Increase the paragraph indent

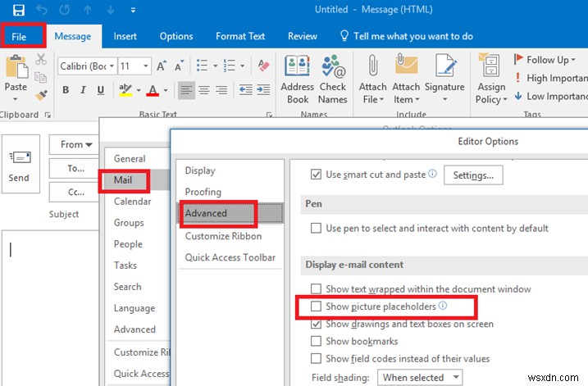pos(263,90)
